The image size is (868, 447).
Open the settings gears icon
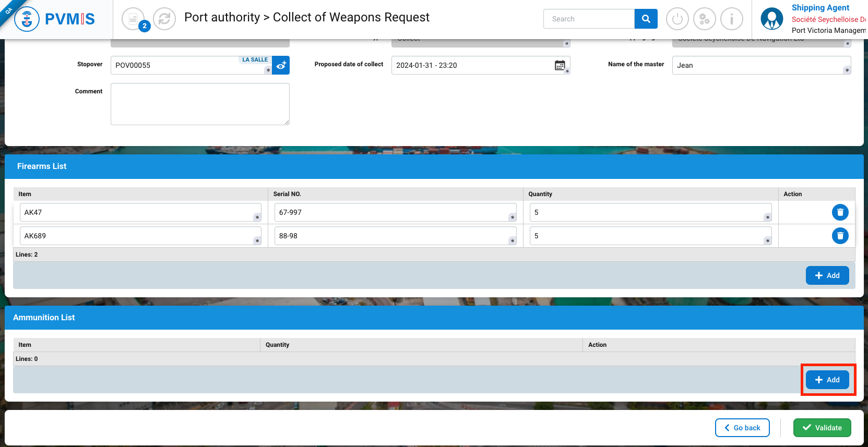pyautogui.click(x=704, y=19)
